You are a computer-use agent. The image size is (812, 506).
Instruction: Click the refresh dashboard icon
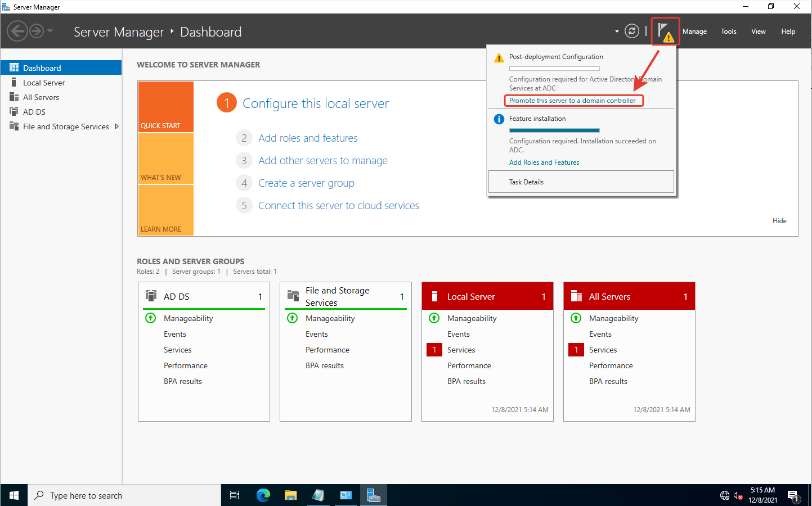click(x=632, y=31)
